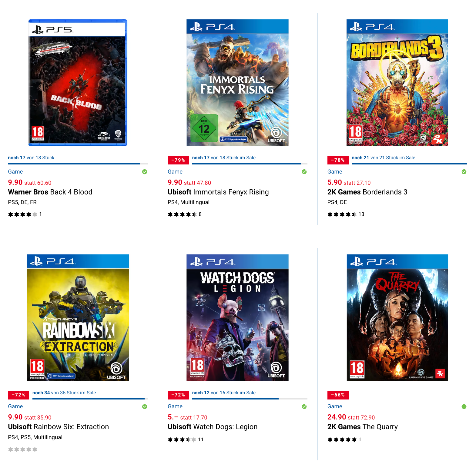Click the 'noch 34 von 35 Stück im Sale' text
The image size is (476, 464).
click(x=64, y=393)
